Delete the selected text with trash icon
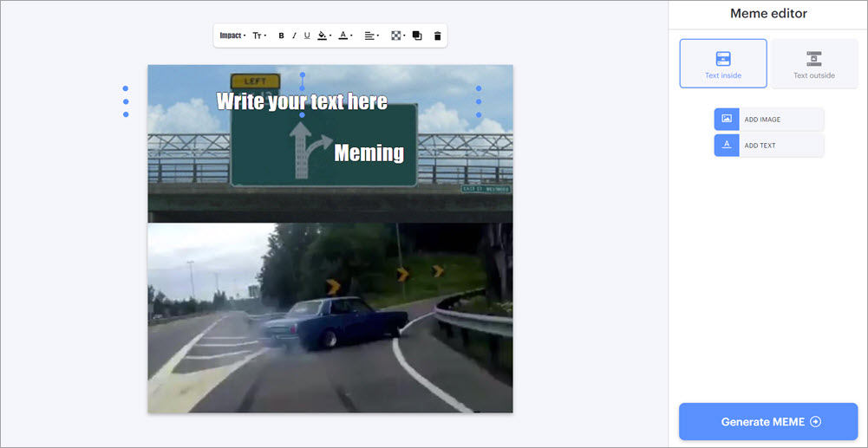The image size is (868, 448). pyautogui.click(x=437, y=36)
